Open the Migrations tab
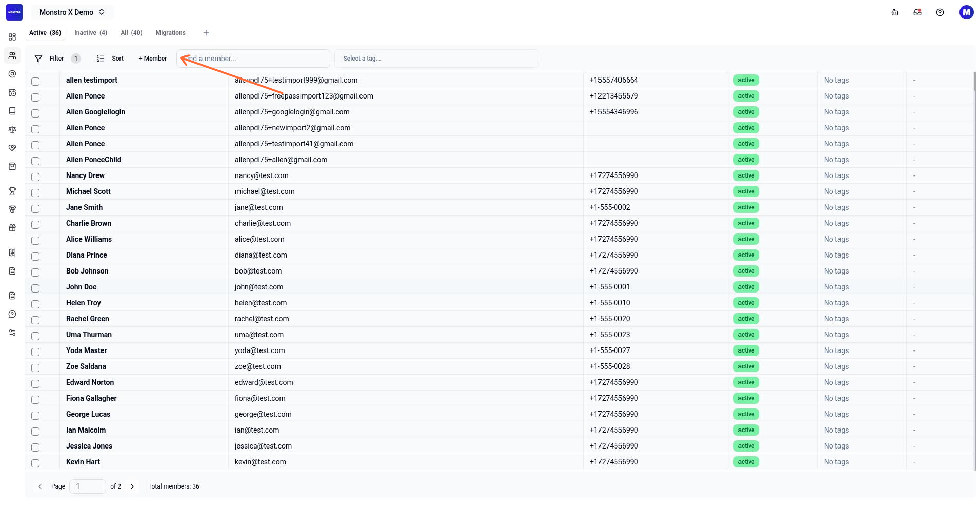The image size is (980, 507). click(171, 33)
